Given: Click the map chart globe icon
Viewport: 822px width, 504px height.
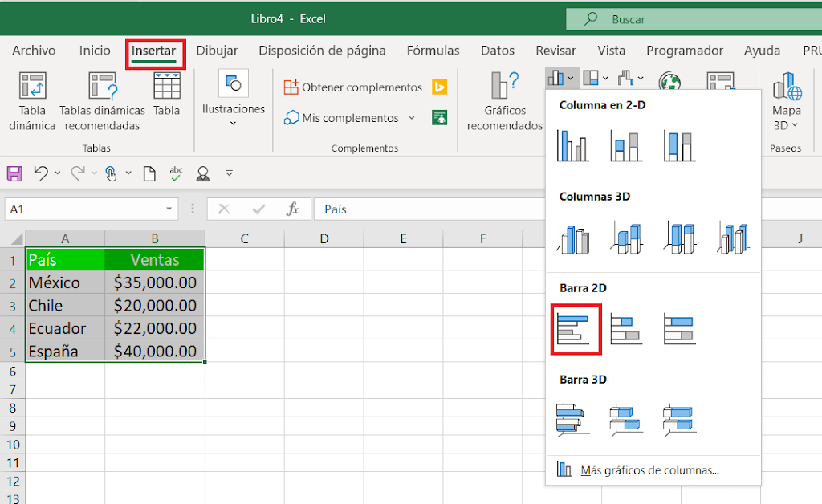Looking at the screenshot, I should pyautogui.click(x=671, y=80).
